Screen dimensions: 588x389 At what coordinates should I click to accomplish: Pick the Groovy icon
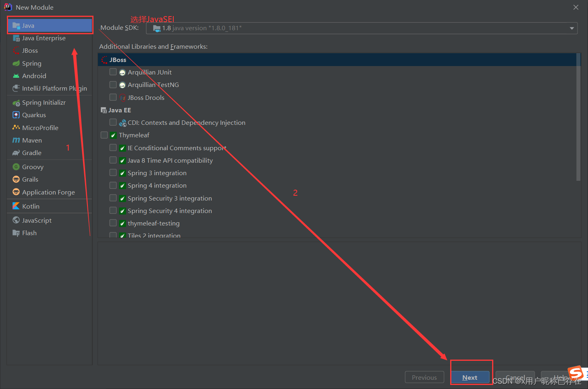(x=16, y=167)
